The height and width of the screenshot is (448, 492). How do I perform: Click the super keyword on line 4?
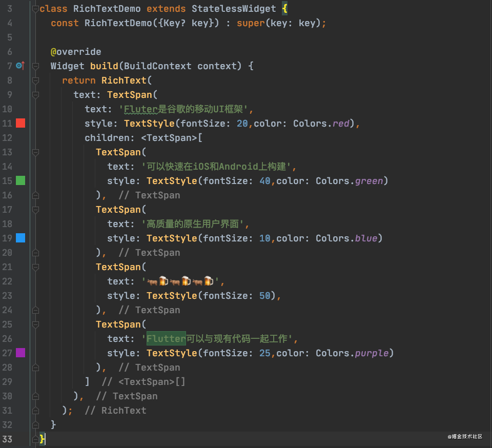[x=251, y=23]
